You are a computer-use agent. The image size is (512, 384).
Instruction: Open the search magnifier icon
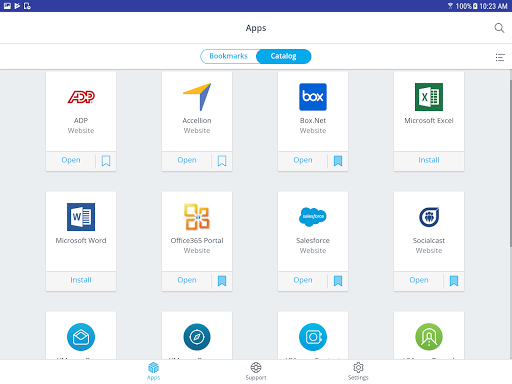coord(499,28)
